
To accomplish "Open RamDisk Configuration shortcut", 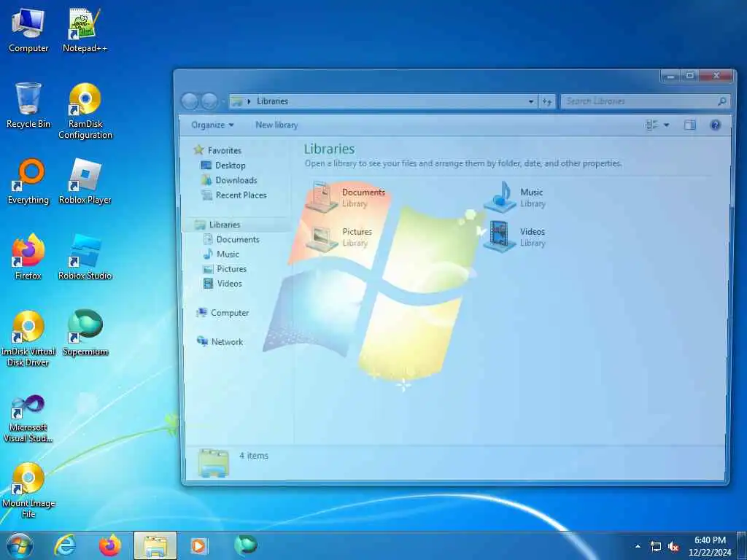I will pyautogui.click(x=85, y=111).
